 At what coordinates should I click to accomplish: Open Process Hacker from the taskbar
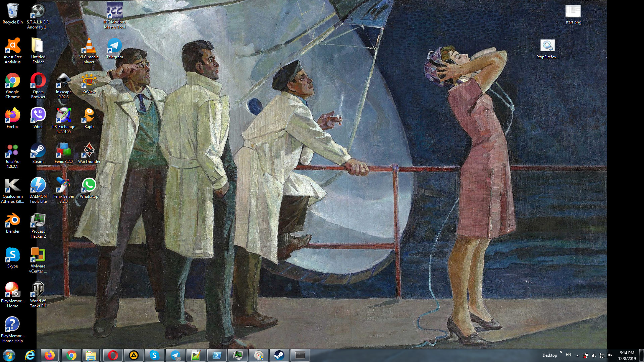pos(237,355)
